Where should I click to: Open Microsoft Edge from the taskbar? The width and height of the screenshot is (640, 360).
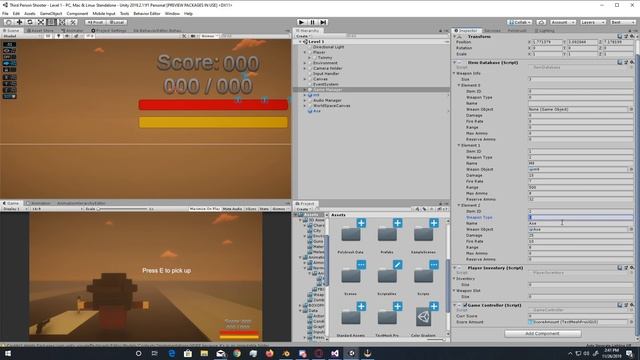[171, 353]
